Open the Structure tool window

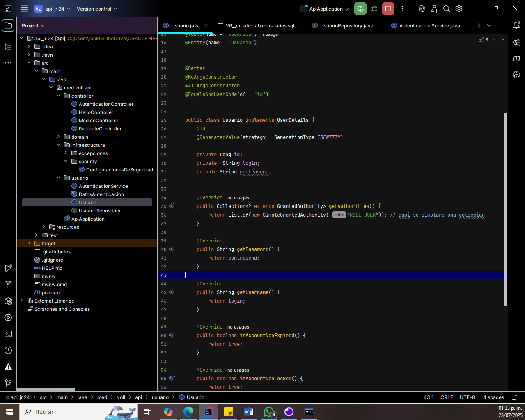[8, 46]
